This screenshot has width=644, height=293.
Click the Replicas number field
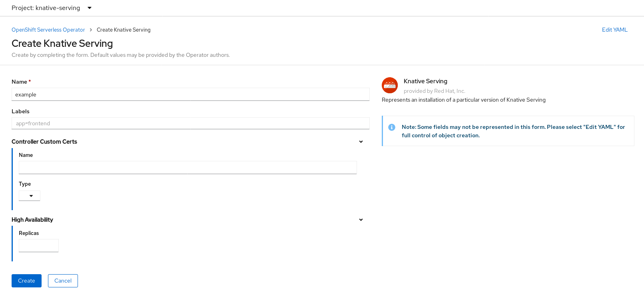pos(39,245)
